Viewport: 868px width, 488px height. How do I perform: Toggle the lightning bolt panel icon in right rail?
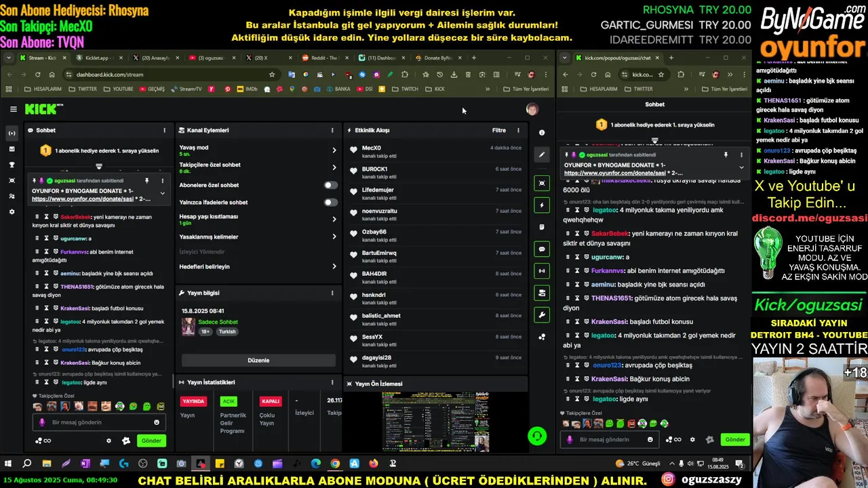pos(541,205)
